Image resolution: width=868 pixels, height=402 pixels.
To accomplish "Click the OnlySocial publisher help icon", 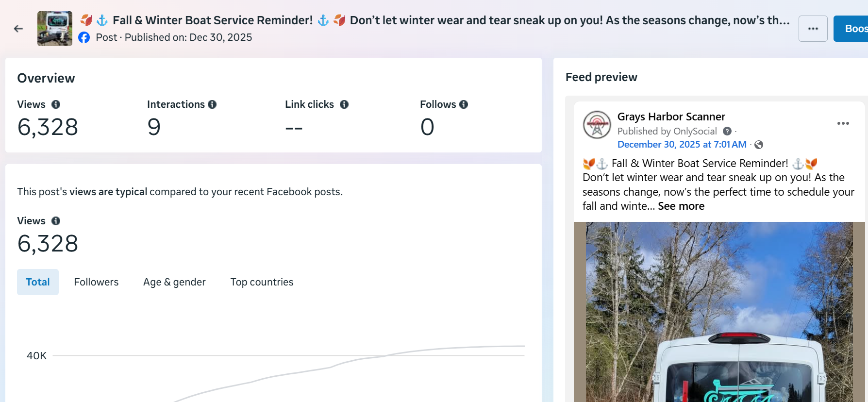I will [727, 131].
